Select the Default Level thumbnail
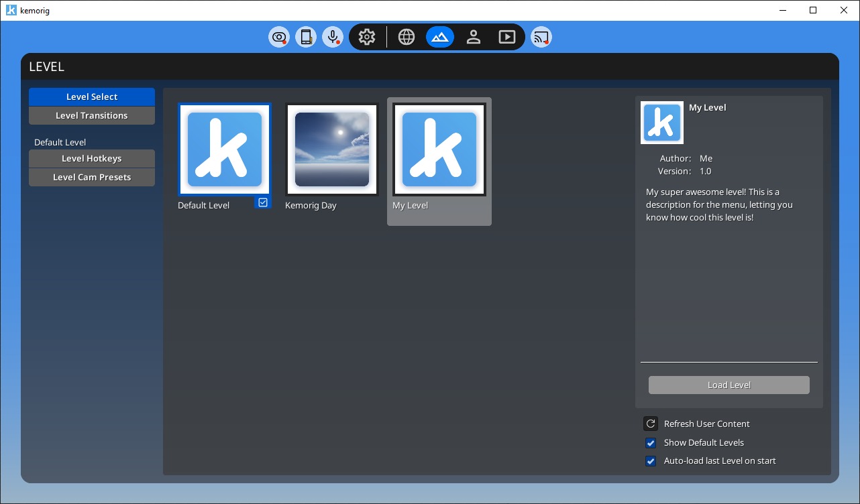860x504 pixels. (225, 149)
